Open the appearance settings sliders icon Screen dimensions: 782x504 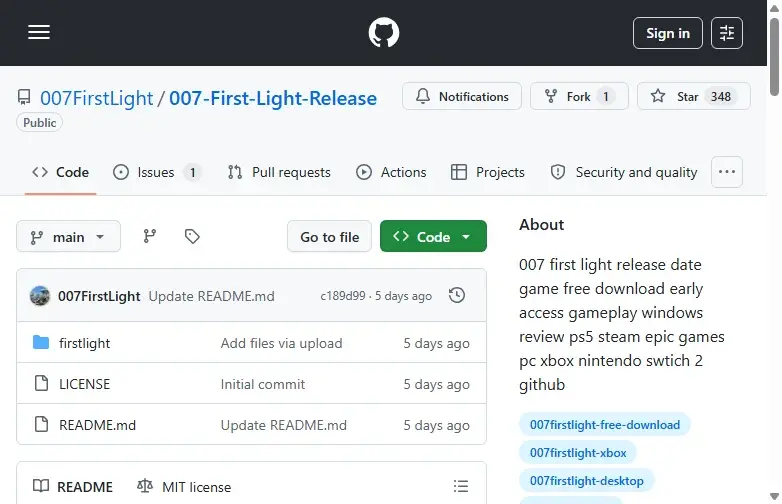[727, 33]
